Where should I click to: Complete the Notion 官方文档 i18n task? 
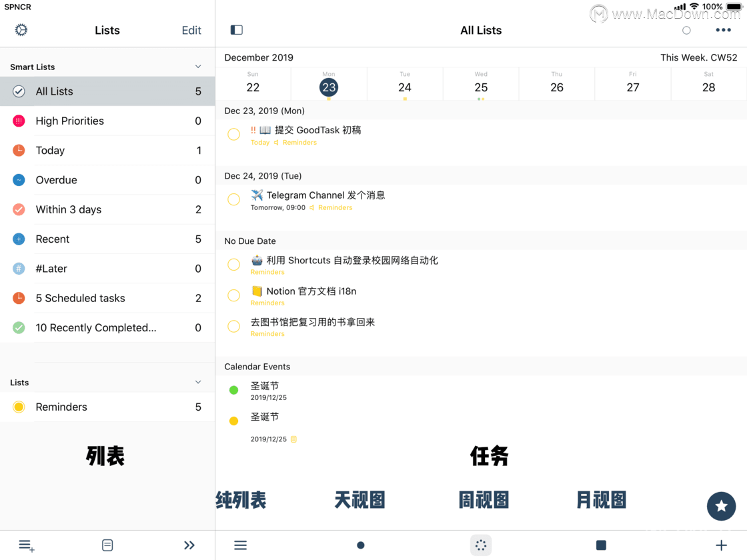[x=233, y=295]
